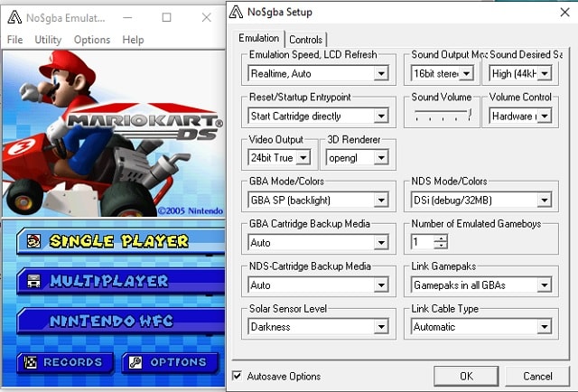Image resolution: width=578 pixels, height=392 pixels.
Task: Open the Video Output dropdown
Action: click(279, 157)
